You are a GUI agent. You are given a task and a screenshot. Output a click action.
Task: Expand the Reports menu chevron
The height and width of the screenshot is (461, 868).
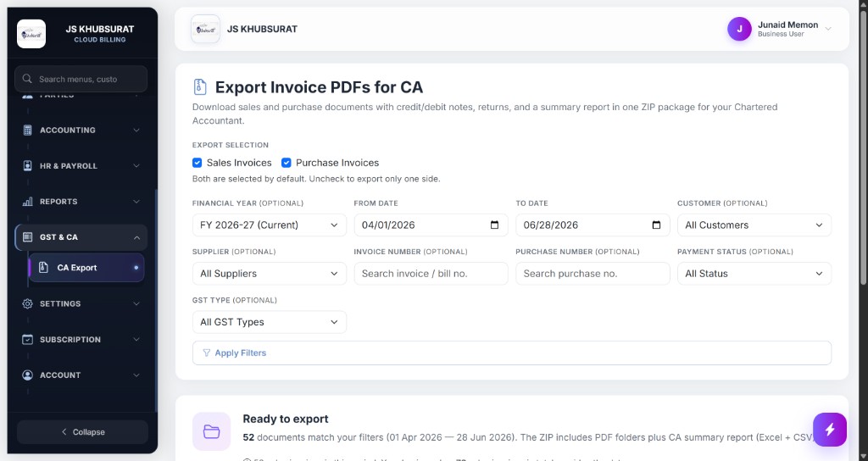(136, 202)
